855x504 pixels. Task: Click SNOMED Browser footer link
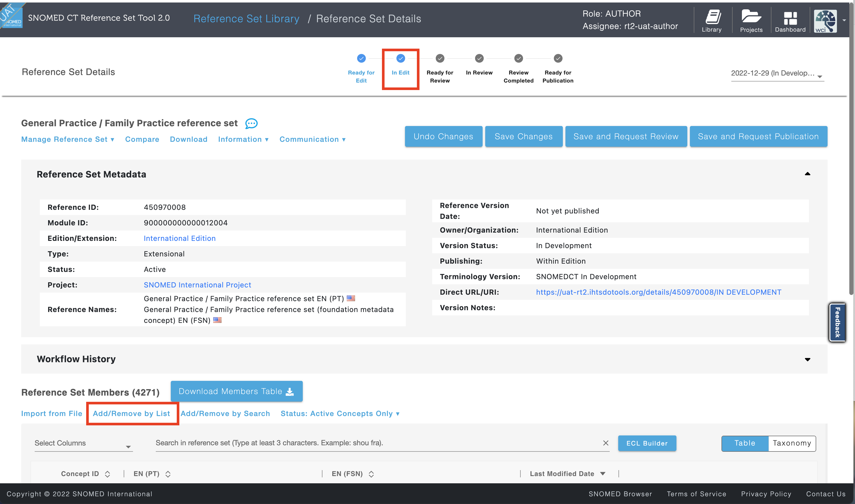[x=620, y=494]
